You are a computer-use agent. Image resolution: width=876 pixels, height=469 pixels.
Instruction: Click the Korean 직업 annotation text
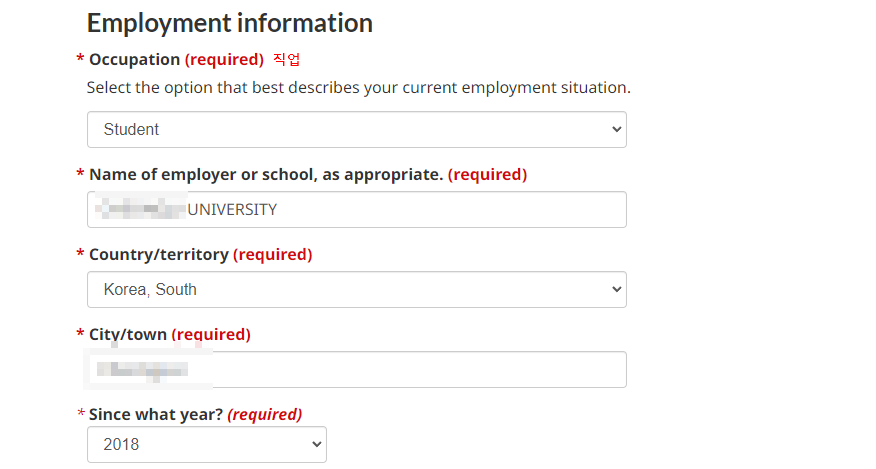[287, 60]
